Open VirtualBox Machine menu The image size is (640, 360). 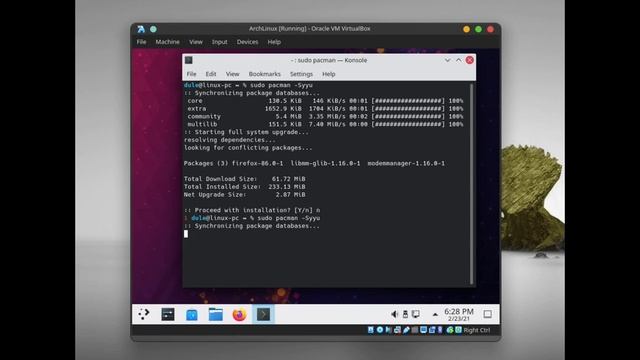tap(167, 42)
